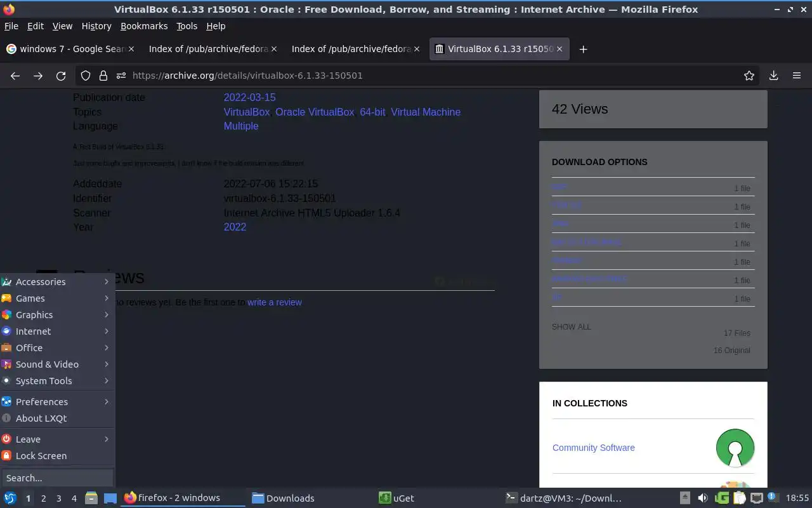The height and width of the screenshot is (508, 812).
Task: Click the removable media eject tray icon
Action: 685,498
